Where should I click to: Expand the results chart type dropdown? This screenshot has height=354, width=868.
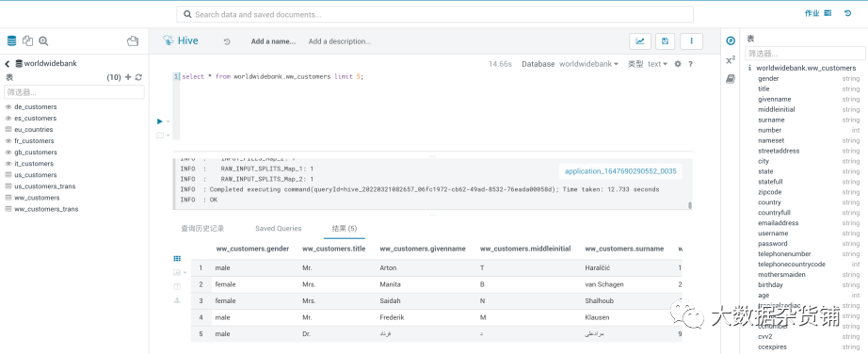(x=185, y=273)
